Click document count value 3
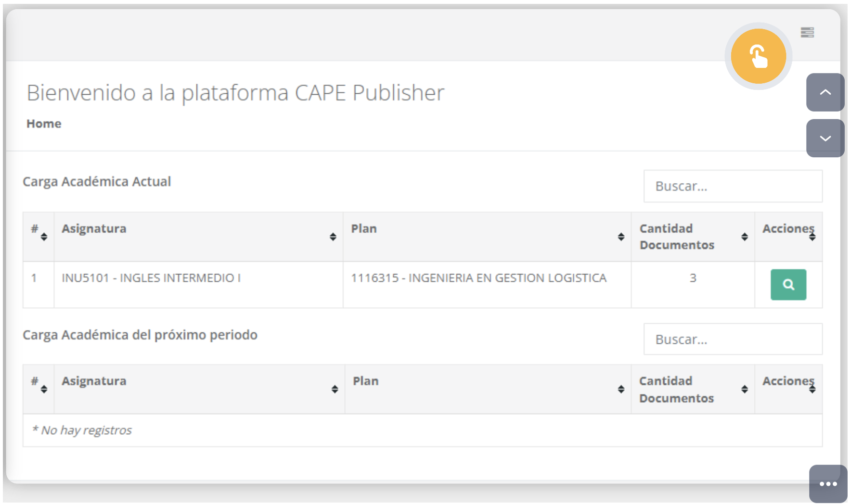This screenshot has height=504, width=850. pos(693,278)
